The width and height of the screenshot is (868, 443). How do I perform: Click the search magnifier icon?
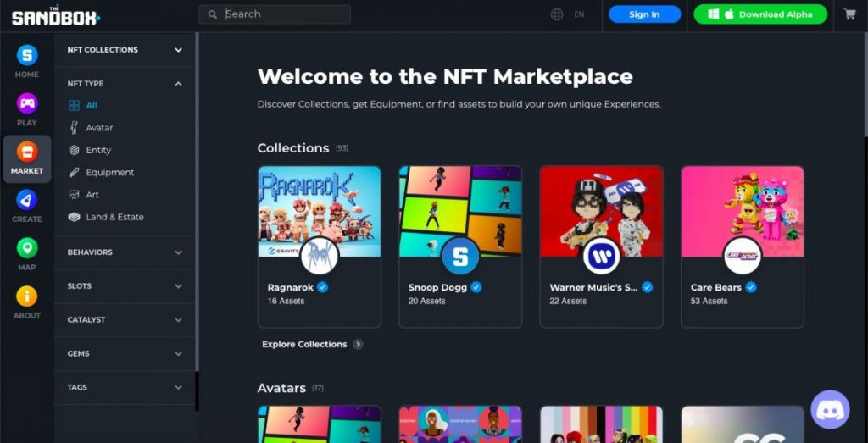[x=213, y=14]
